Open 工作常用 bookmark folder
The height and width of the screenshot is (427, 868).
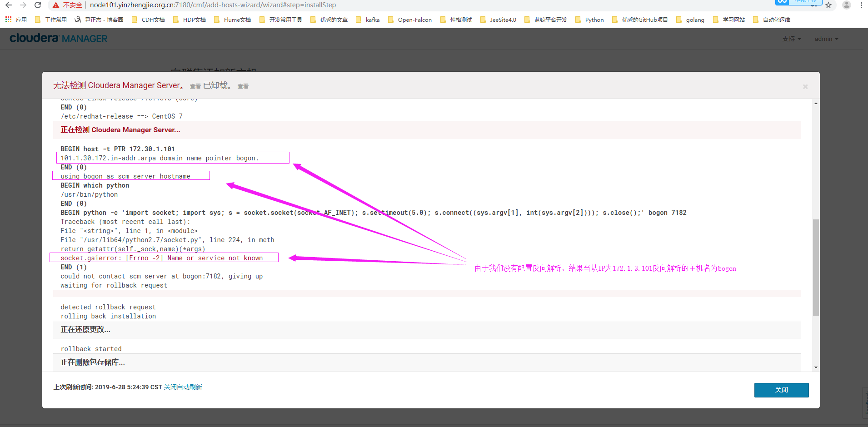click(51, 20)
